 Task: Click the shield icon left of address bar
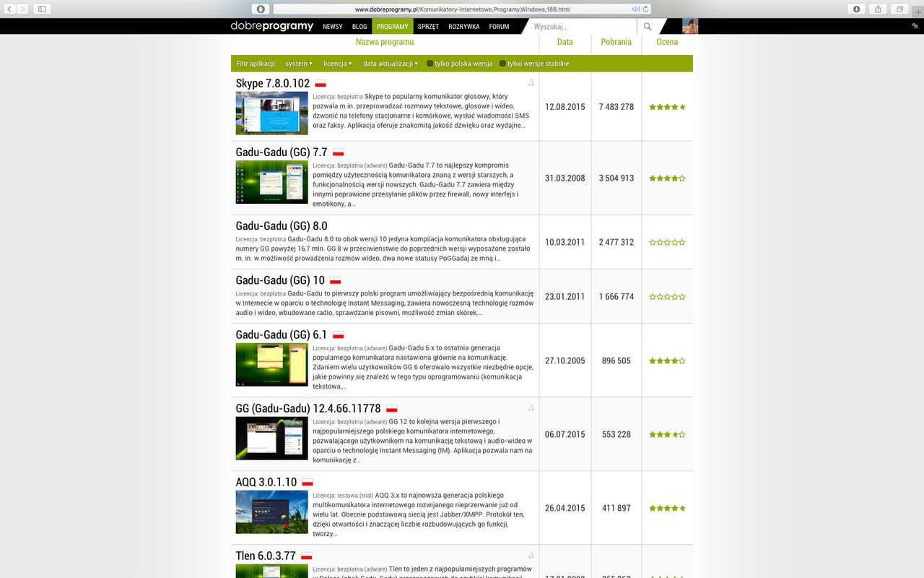[261, 9]
